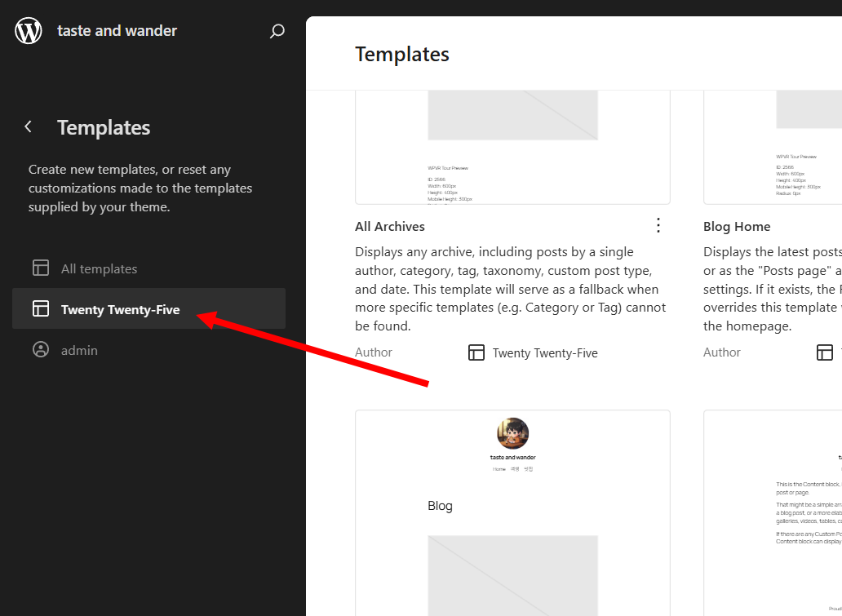
Task: Open All Archives three-dot actions menu
Action: tap(658, 225)
